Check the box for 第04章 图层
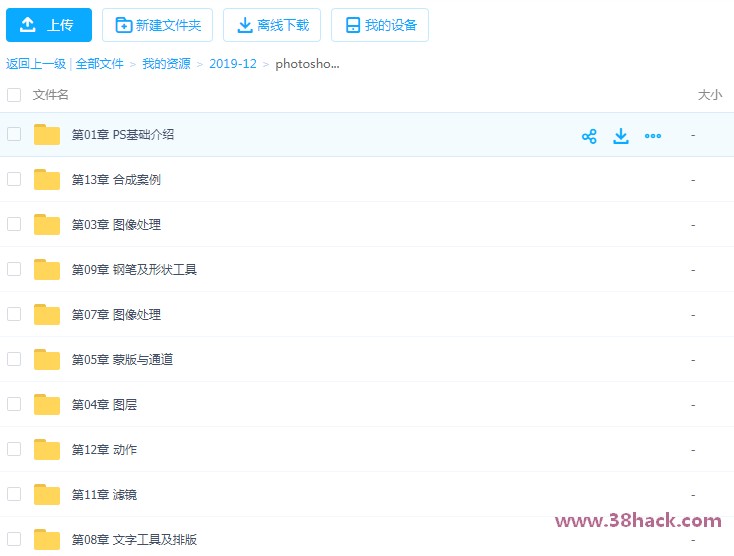 (14, 404)
